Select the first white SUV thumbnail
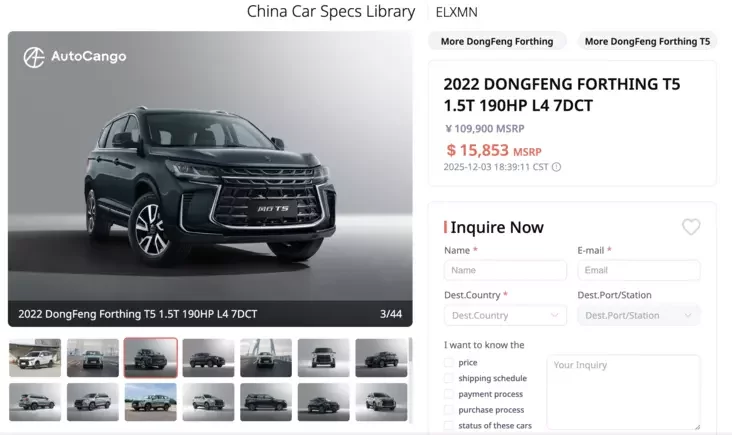Image resolution: width=732 pixels, height=435 pixels. tap(35, 358)
